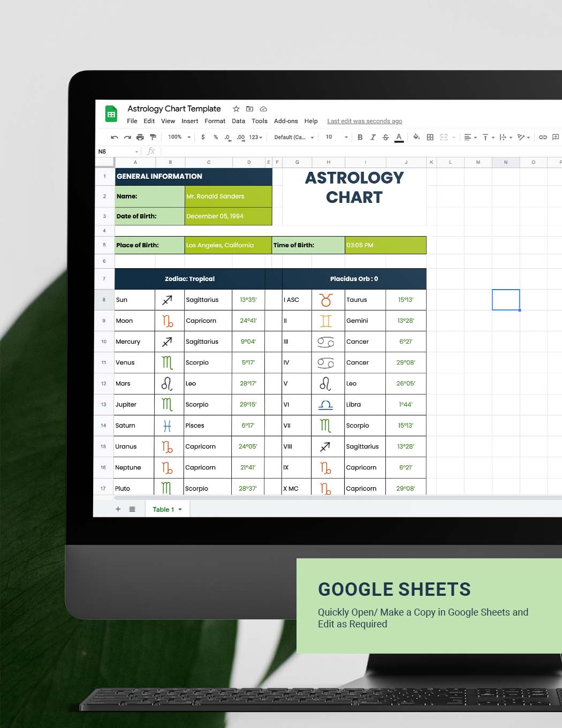Click the Print icon
562x728 pixels.
coord(140,137)
